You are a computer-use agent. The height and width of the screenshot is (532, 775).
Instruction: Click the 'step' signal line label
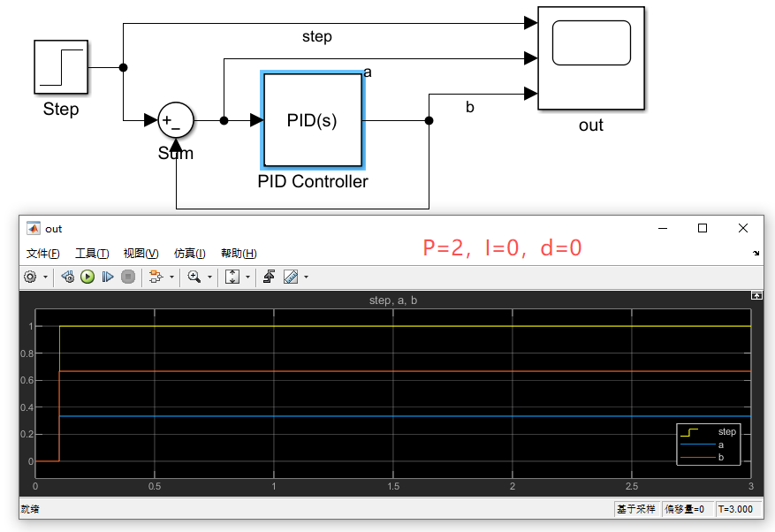317,36
